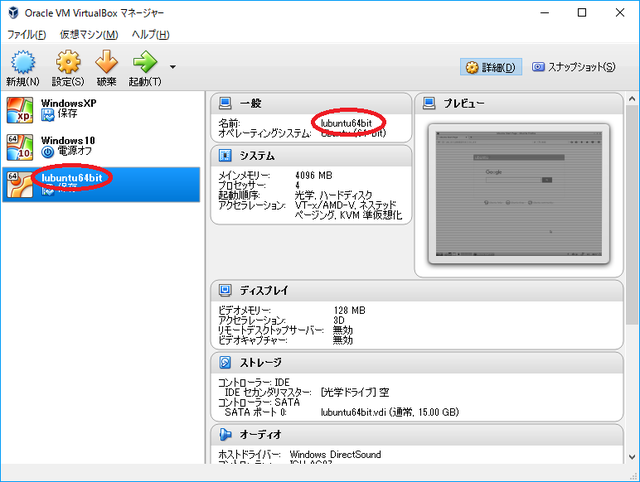Click the details pane vertical scrollbar
Viewport: 640px width, 482px height.
[x=632, y=250]
